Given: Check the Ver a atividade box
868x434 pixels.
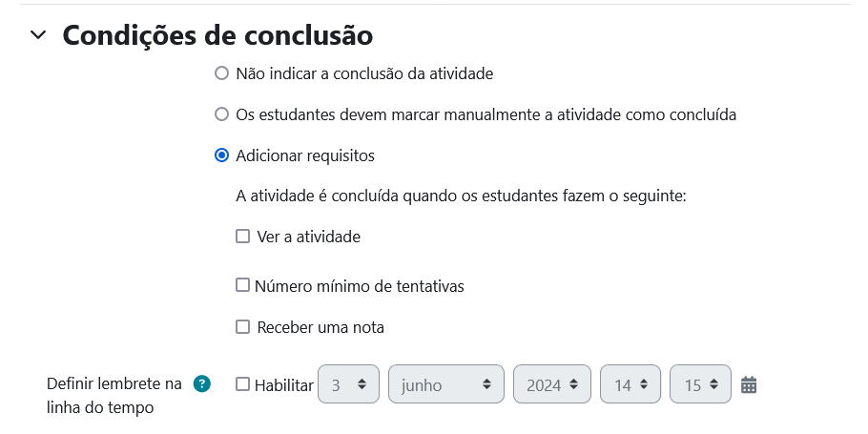Looking at the screenshot, I should [243, 237].
